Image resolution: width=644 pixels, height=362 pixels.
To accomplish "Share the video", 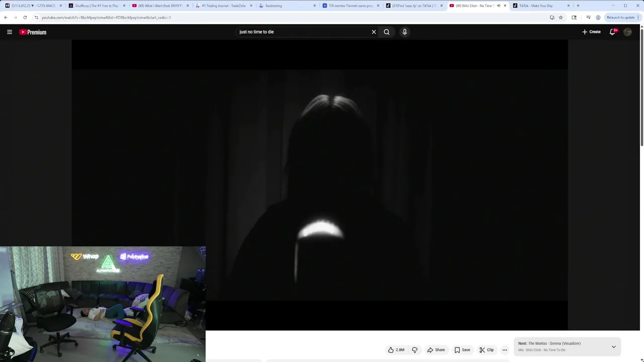I will click(436, 350).
